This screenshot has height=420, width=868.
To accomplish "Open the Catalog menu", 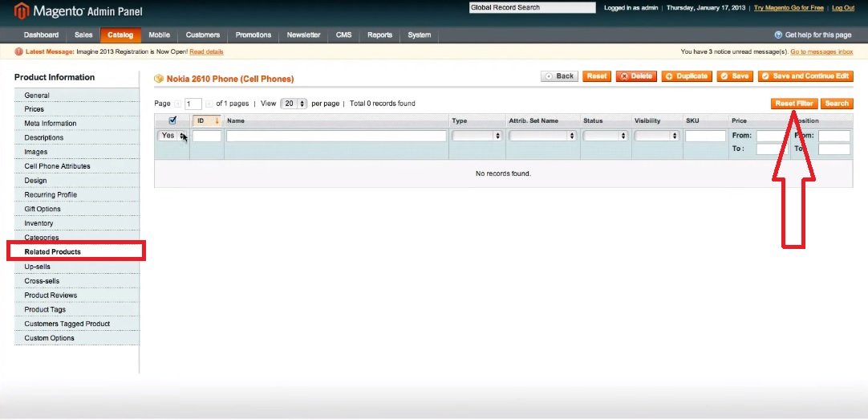I will [x=120, y=35].
